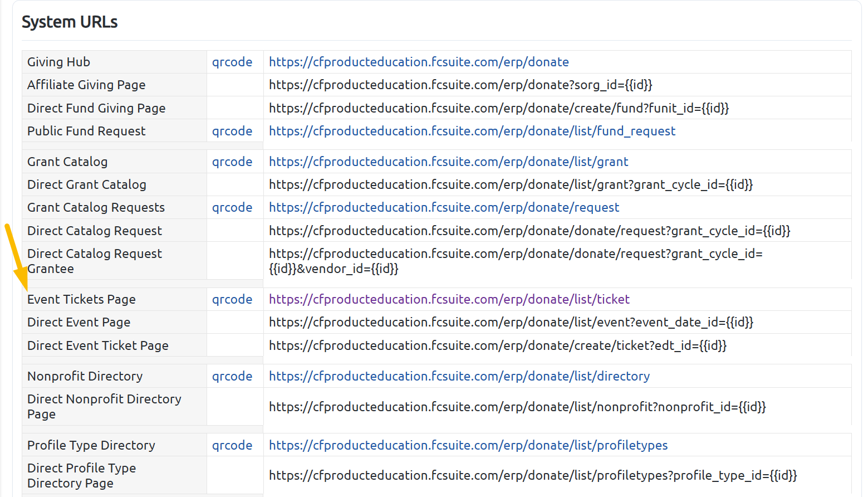
Task: Open the Grant Catalog Requests qrcode link
Action: click(x=232, y=207)
